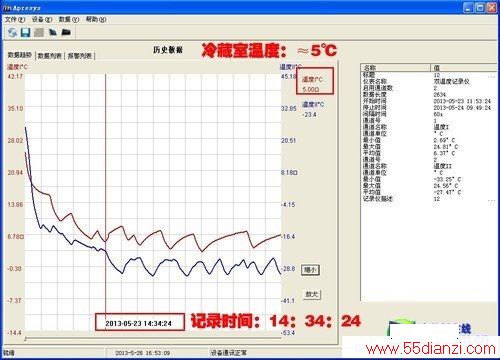The width and height of the screenshot is (500, 360).
Task: Click the fourth dark toolbar icon
Action: [x=53, y=32]
